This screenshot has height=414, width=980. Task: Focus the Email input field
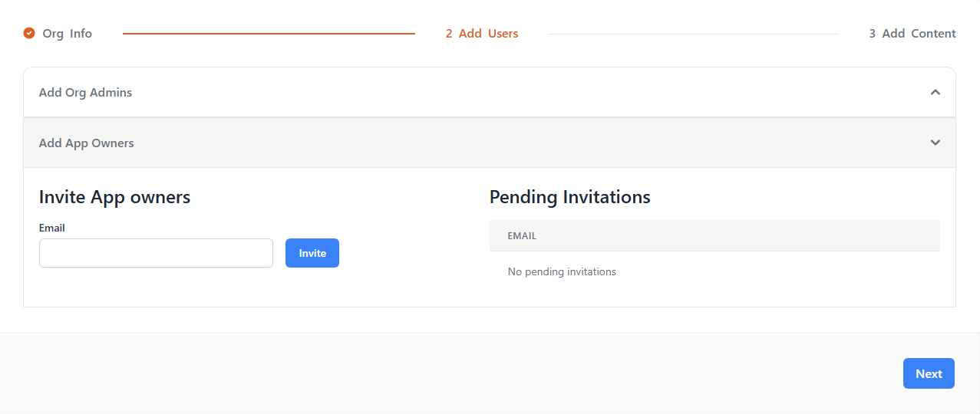156,253
